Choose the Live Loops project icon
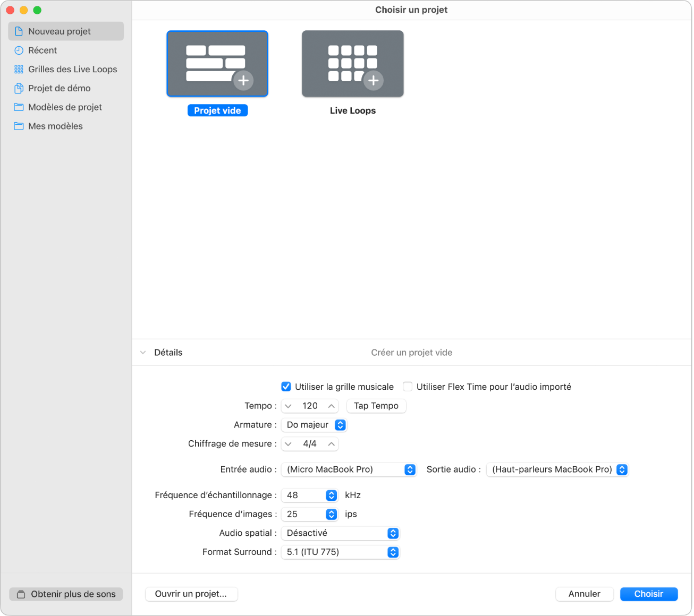The height and width of the screenshot is (616, 694). 353,64
